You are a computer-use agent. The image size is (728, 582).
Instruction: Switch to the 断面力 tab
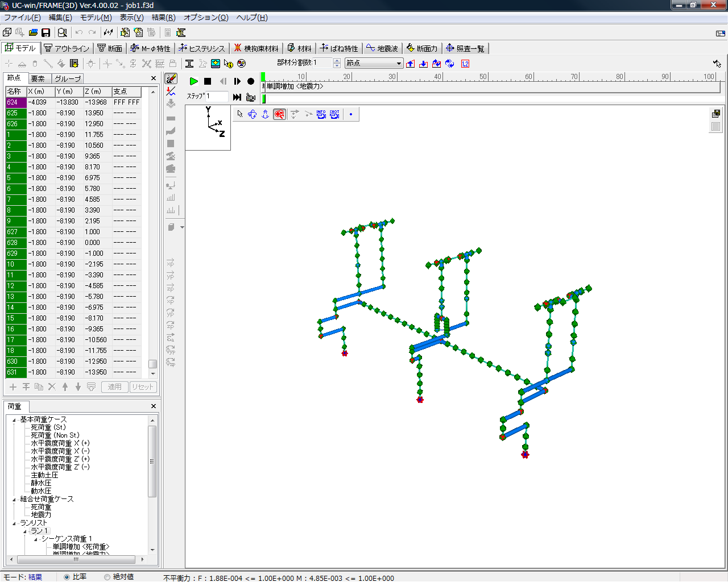pyautogui.click(x=422, y=48)
